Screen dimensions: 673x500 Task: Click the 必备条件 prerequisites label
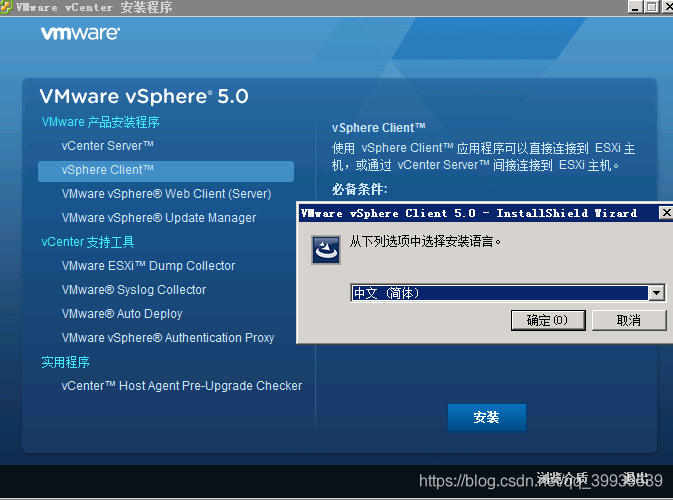(360, 189)
